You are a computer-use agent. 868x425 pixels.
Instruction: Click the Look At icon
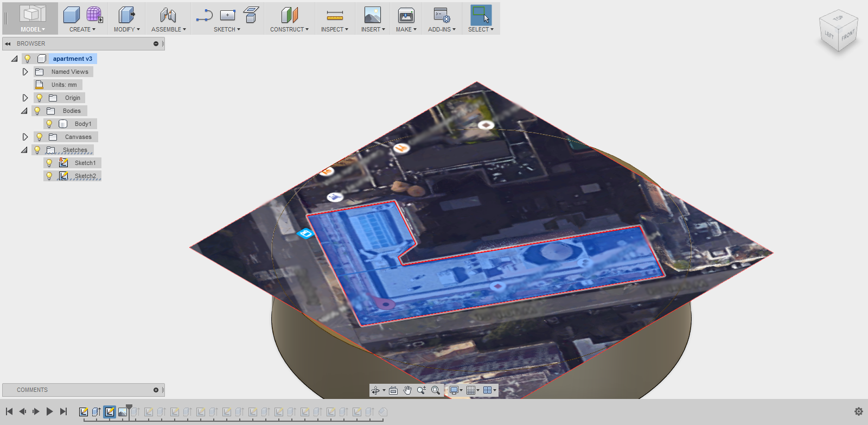pos(393,390)
